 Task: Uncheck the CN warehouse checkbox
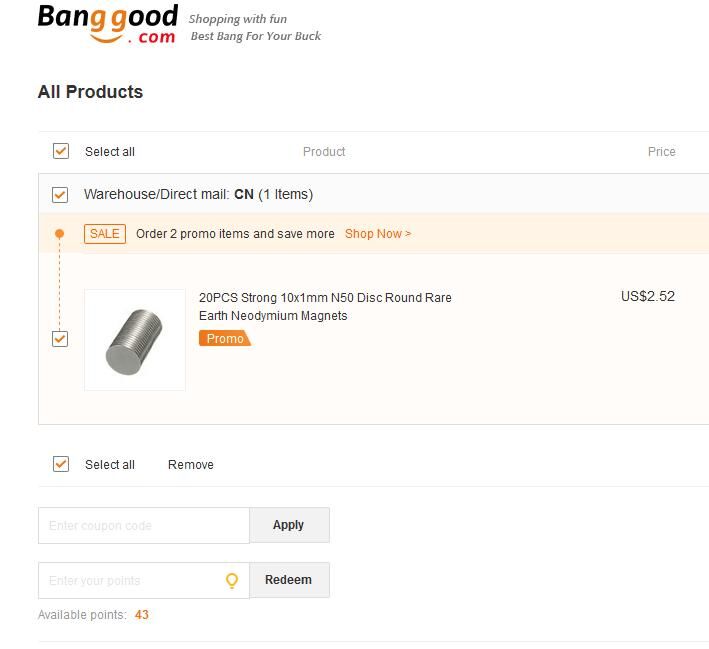pyautogui.click(x=60, y=195)
